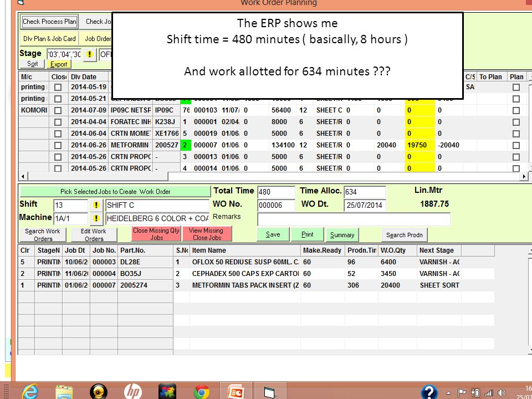Show hidden tray icons arrow
532x399 pixels.
(x=448, y=393)
